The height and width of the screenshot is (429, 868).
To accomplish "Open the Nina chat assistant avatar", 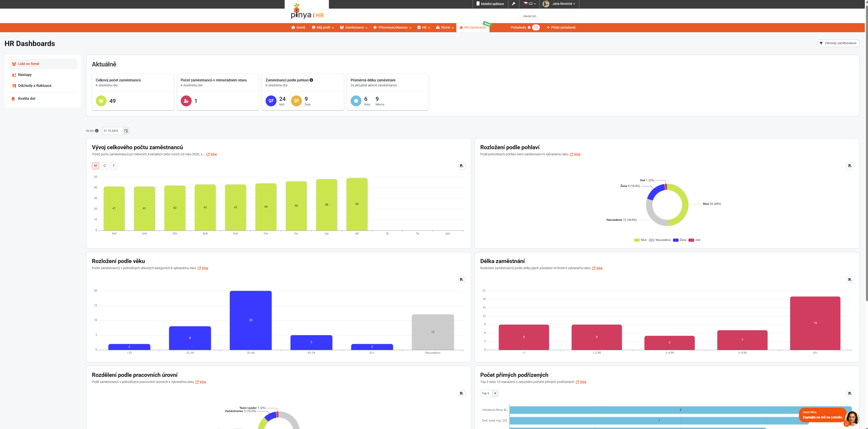I will tap(852, 418).
